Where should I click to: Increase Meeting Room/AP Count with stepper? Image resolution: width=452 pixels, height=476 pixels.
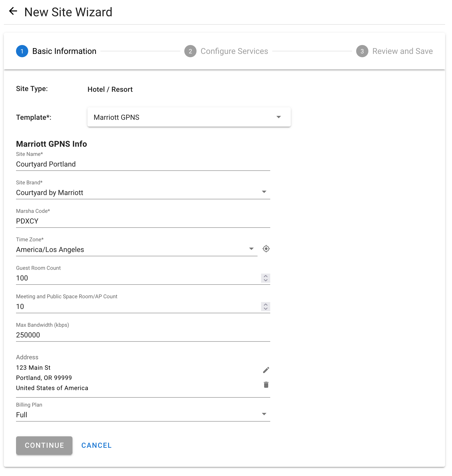pyautogui.click(x=265, y=304)
